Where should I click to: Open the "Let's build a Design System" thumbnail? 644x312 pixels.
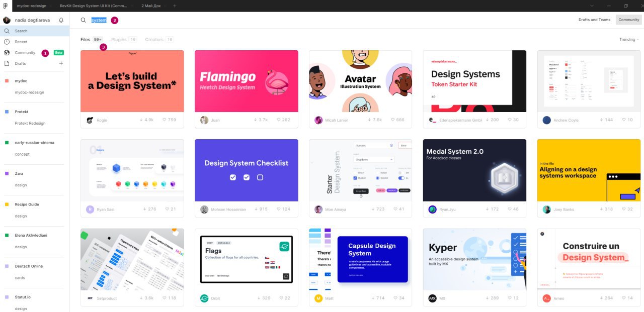click(132, 81)
